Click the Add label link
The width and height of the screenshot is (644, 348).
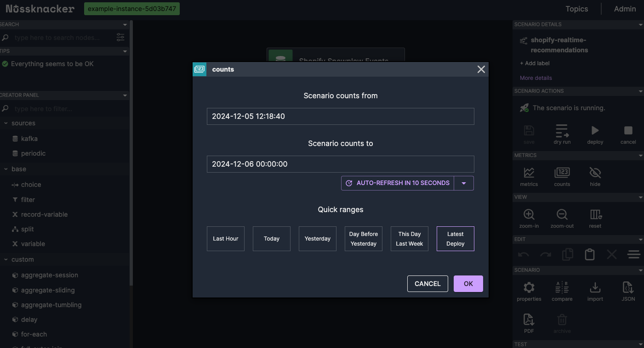coord(535,63)
